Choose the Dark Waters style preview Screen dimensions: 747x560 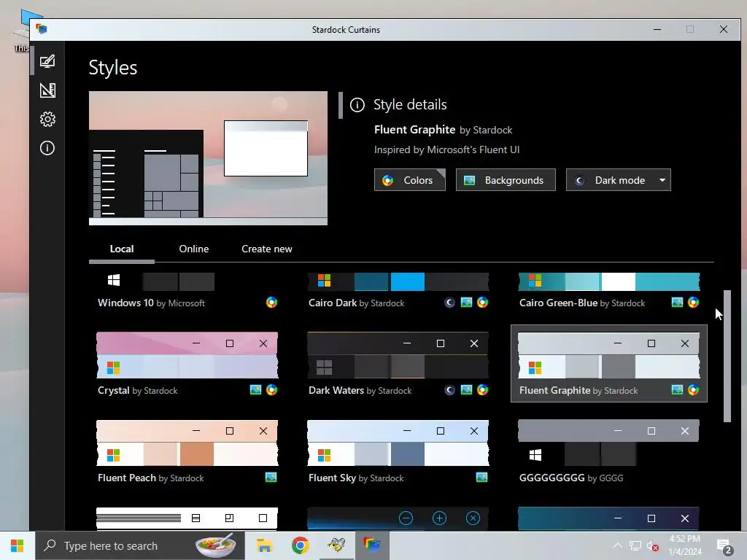(x=398, y=355)
